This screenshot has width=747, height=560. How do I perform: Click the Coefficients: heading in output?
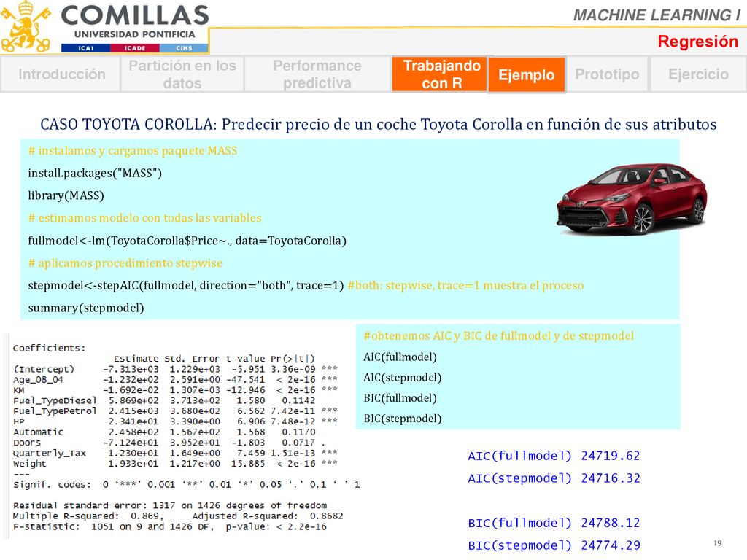49,348
